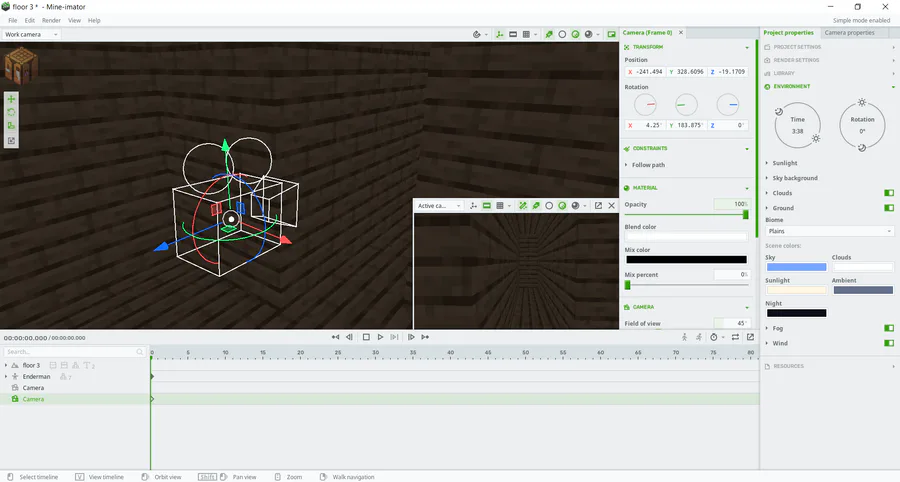Select rendered shading sphere in main toolbar
900x482 pixels.
tap(588, 34)
